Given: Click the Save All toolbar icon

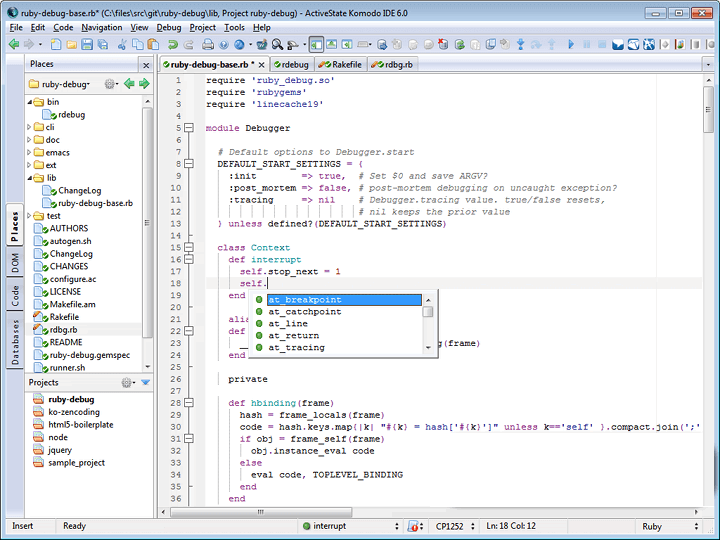Looking at the screenshot, I should pos(102,45).
